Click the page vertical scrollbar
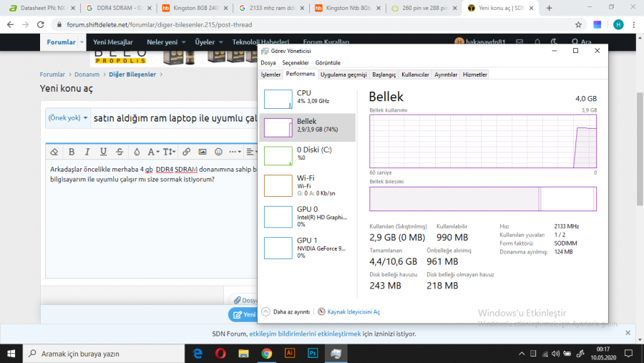 pyautogui.click(x=640, y=149)
